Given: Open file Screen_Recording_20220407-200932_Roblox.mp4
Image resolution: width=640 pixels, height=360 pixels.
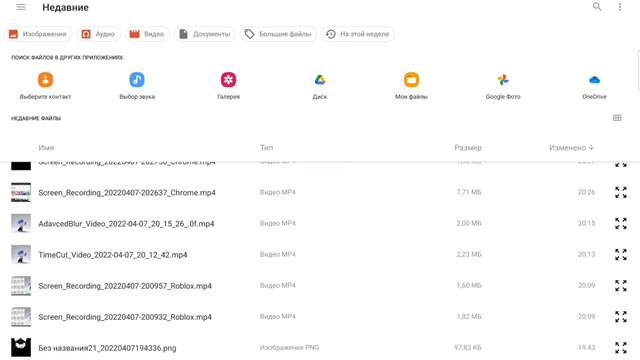Looking at the screenshot, I should 125,317.
